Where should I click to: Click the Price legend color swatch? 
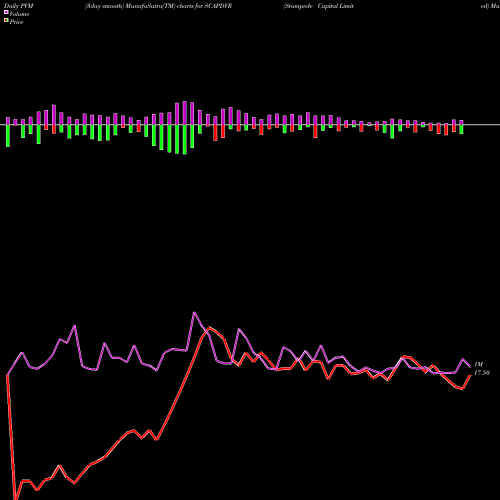(x=6, y=21)
